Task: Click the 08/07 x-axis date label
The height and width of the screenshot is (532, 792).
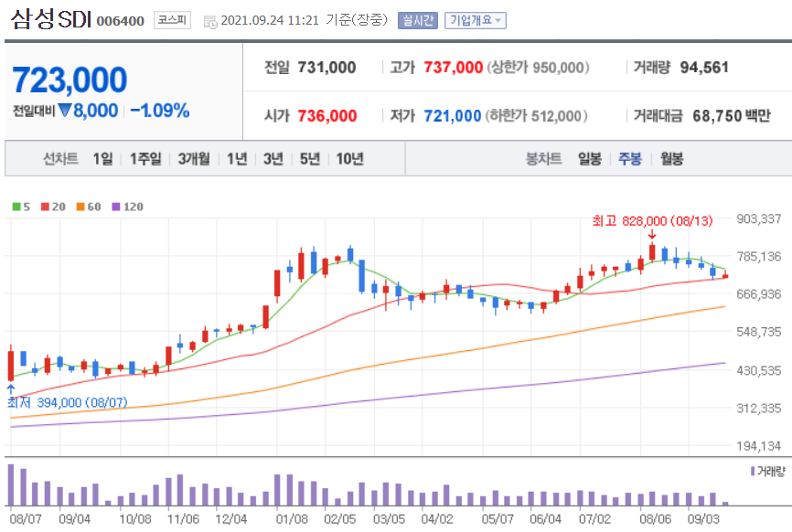Action: pyautogui.click(x=26, y=519)
